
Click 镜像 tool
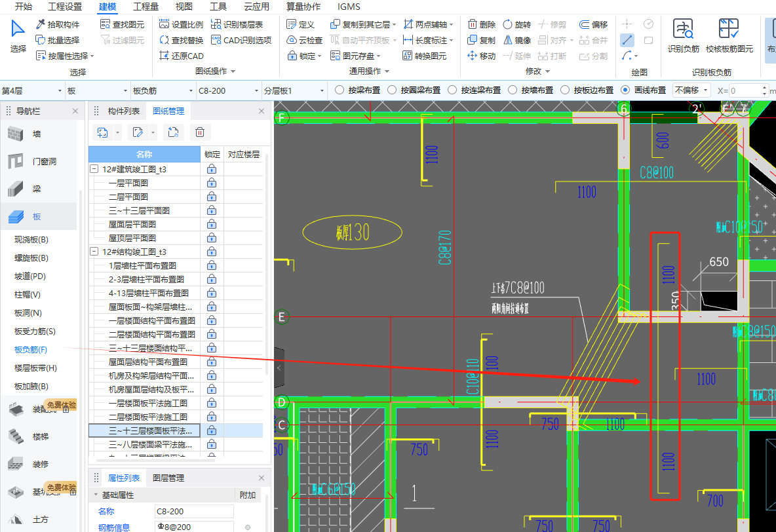point(516,40)
